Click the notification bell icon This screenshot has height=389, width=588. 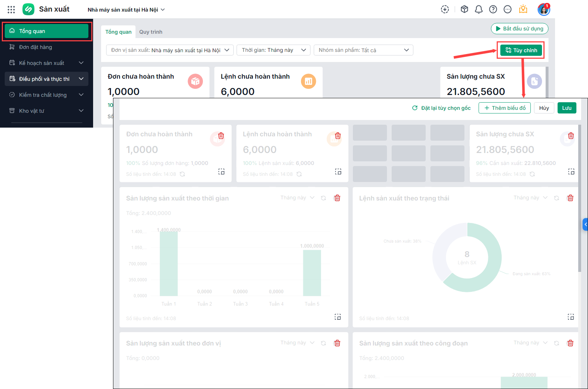479,9
